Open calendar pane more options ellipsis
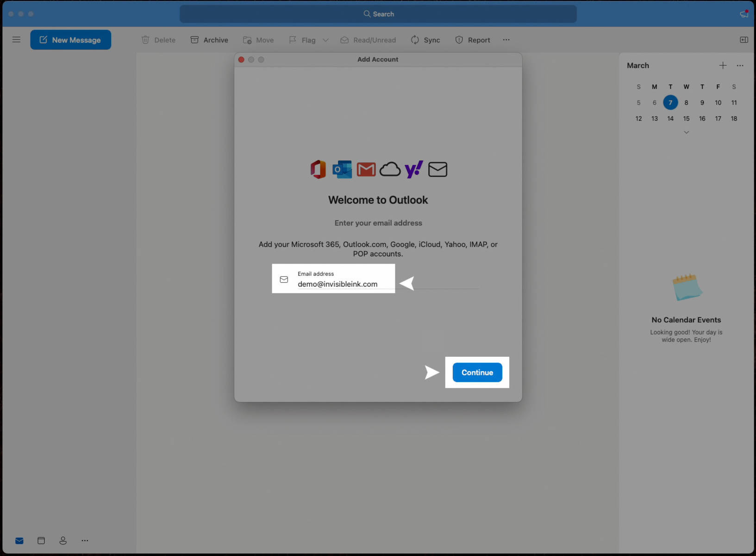The height and width of the screenshot is (556, 756). coord(740,65)
